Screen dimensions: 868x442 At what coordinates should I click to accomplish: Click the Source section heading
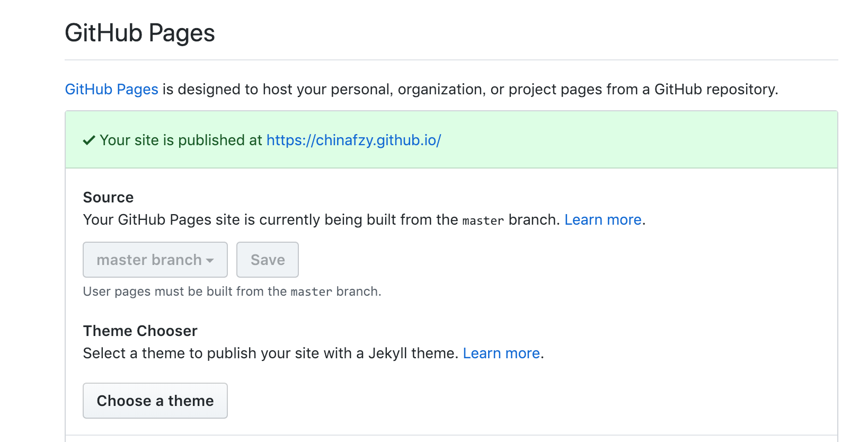point(108,197)
